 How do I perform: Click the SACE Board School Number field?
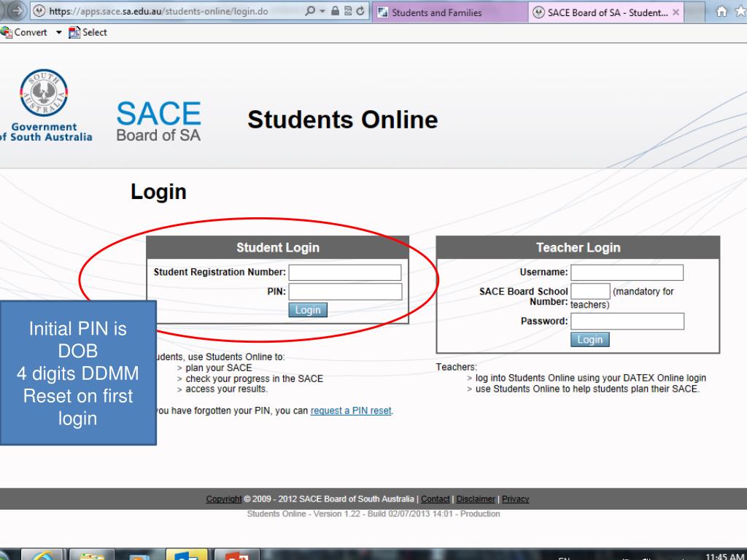(590, 291)
